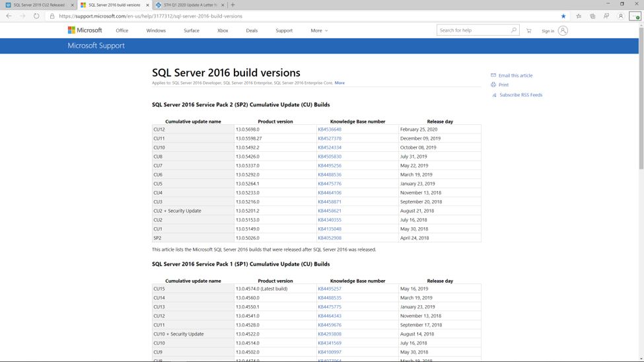Open KB4475775 link
Image resolution: width=644 pixels, height=362 pixels.
click(330, 307)
